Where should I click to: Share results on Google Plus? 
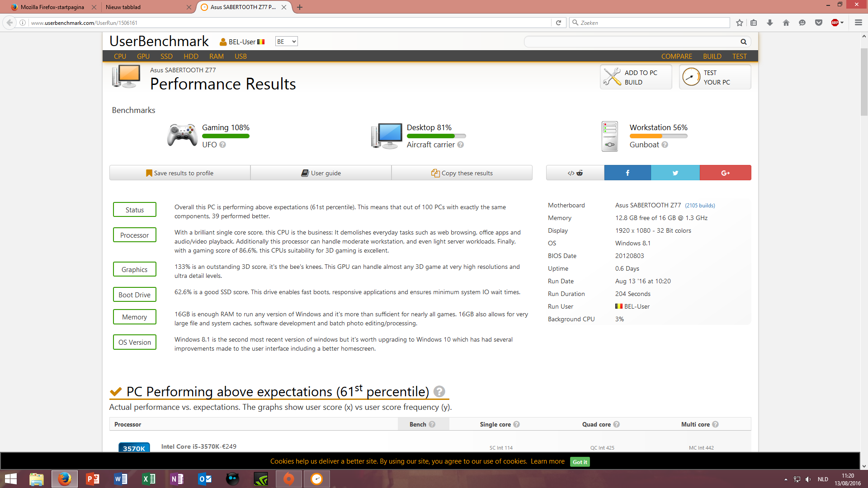726,173
